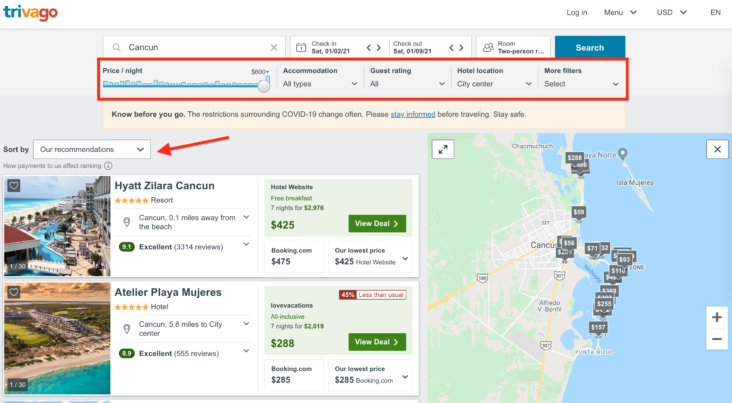Change the EN language setting

pos(716,13)
